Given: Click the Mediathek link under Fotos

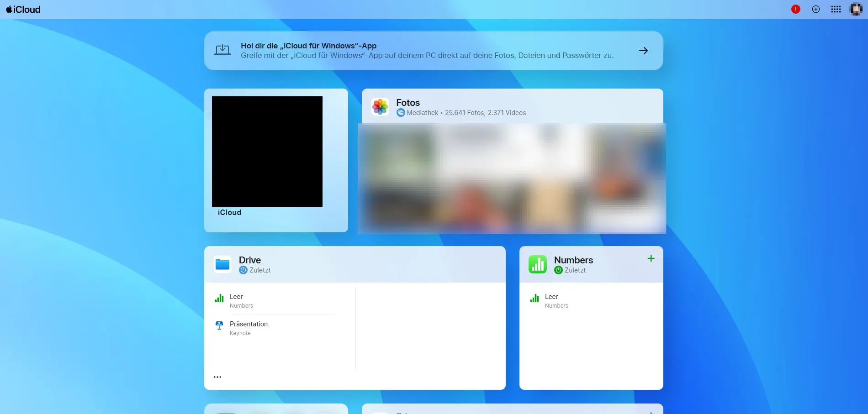Looking at the screenshot, I should click(x=422, y=112).
